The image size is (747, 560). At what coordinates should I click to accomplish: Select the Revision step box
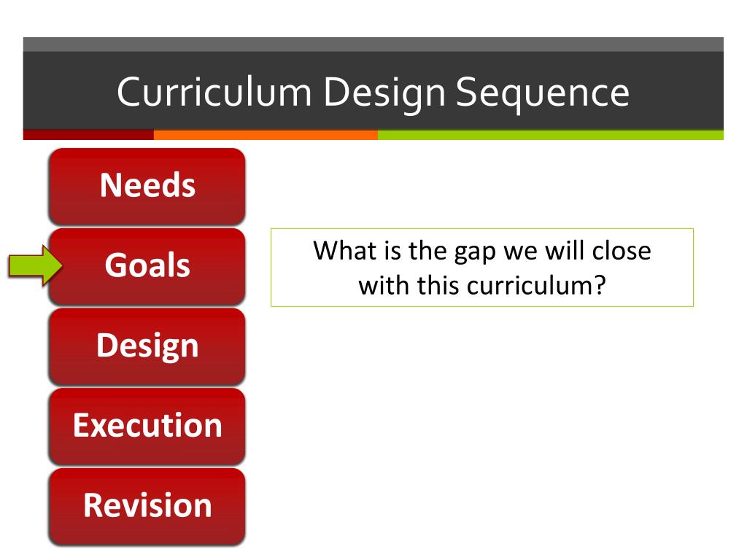click(x=147, y=506)
